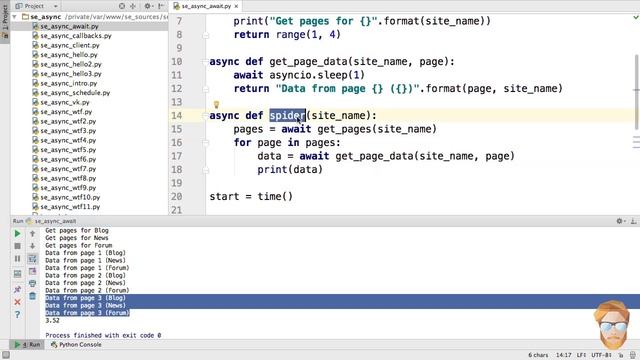Fold the for loop at line 16
Image resolution: width=640 pixels, height=360 pixels.
click(x=205, y=142)
